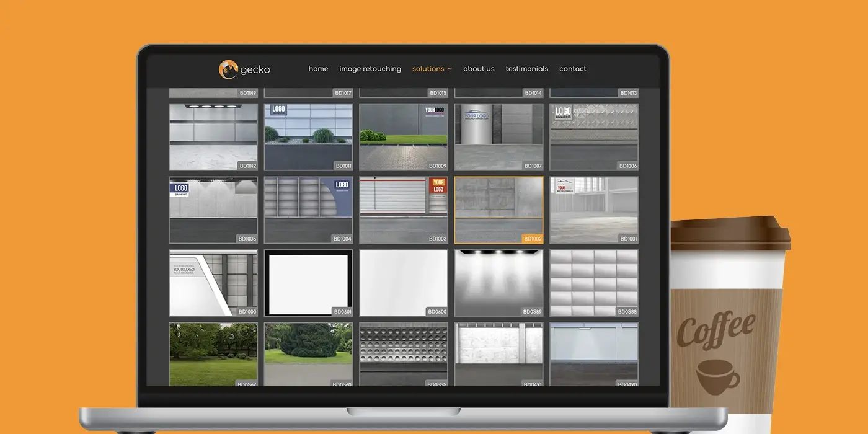
Task: Choose backdrop thumbnail BD1005
Action: pos(213,210)
